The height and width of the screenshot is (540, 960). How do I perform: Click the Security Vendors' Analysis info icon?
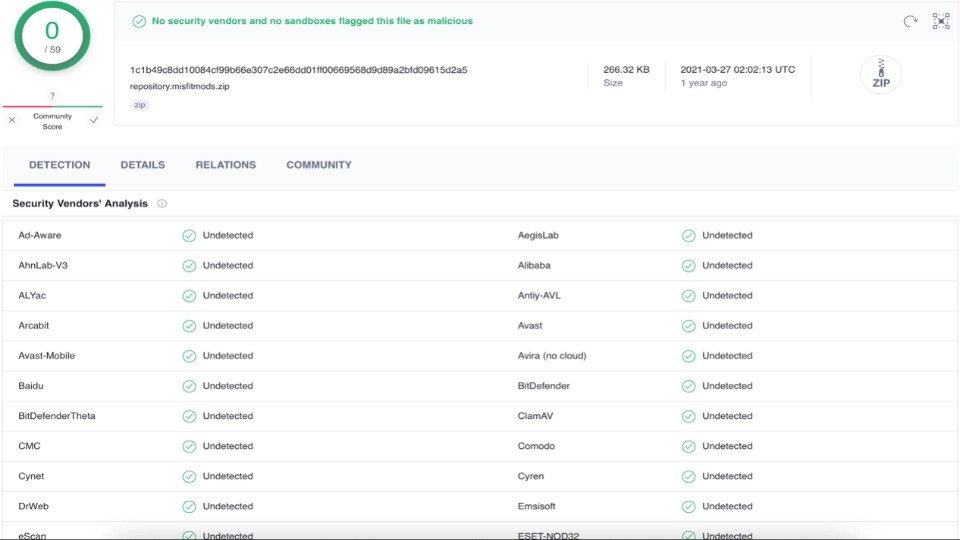(162, 203)
